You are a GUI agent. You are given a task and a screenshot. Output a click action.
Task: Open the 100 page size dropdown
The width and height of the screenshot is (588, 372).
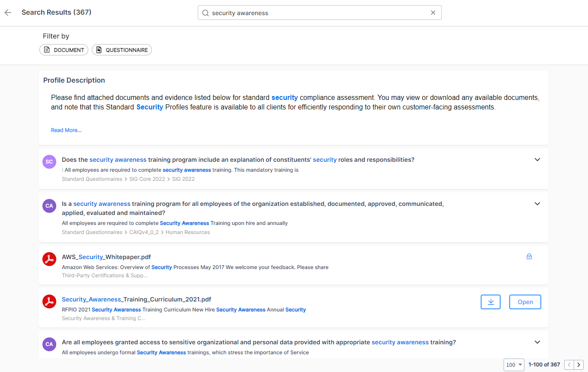(514, 365)
